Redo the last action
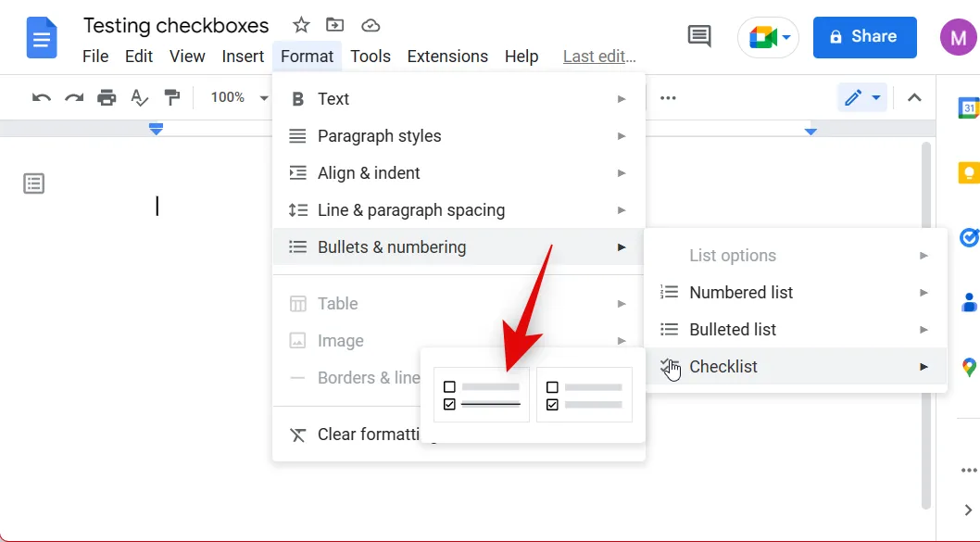Image resolution: width=980 pixels, height=542 pixels. tap(74, 98)
